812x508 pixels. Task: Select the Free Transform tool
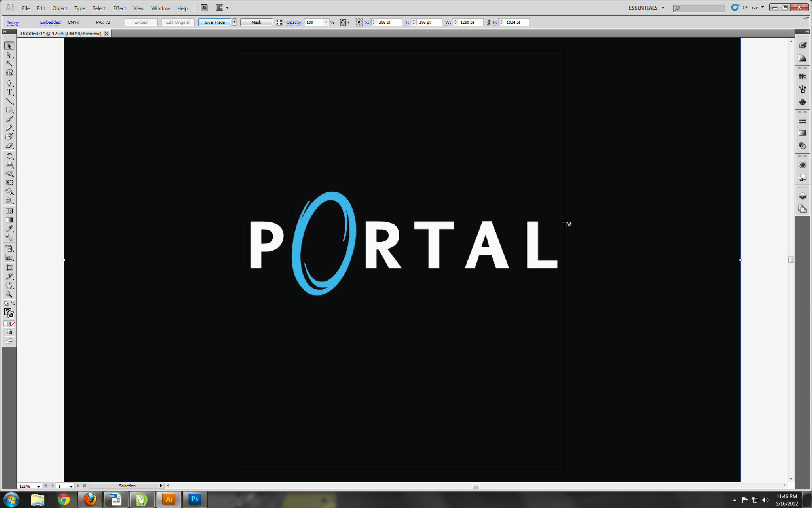point(9,182)
